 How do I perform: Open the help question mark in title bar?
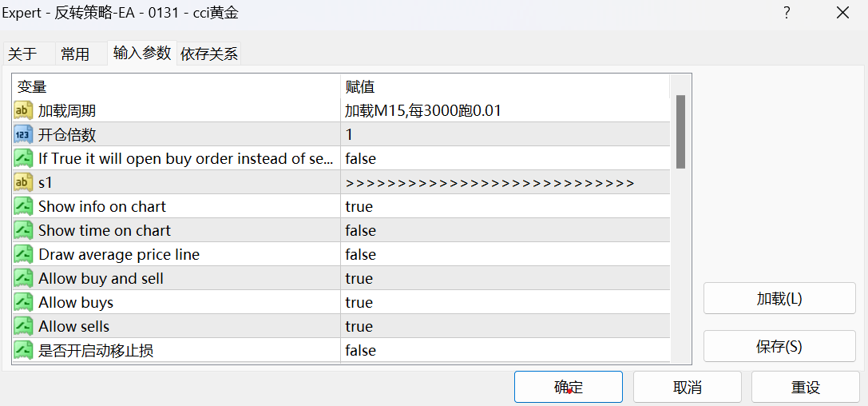click(787, 13)
